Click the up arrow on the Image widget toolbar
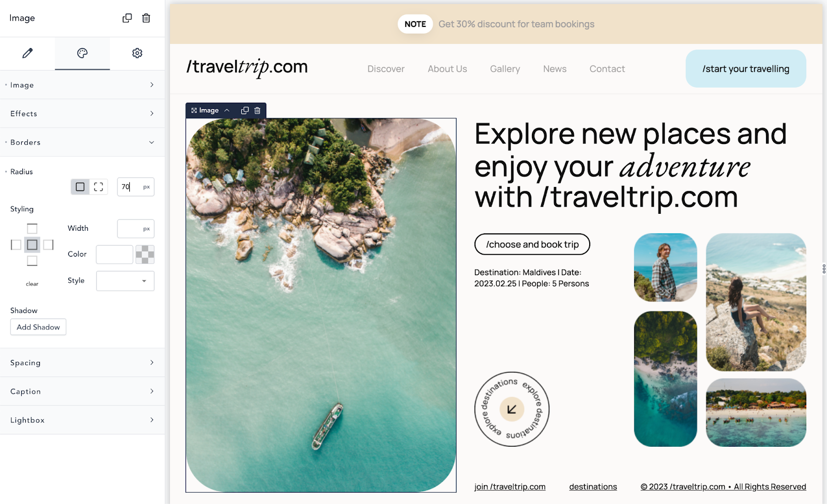 pyautogui.click(x=227, y=111)
